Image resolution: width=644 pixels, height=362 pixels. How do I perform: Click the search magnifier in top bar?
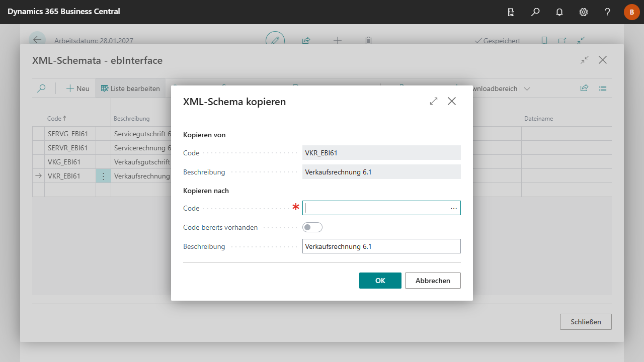click(x=535, y=12)
